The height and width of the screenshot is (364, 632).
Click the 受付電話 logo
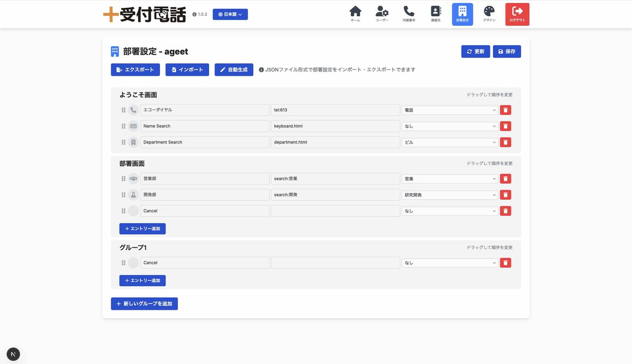pos(145,14)
